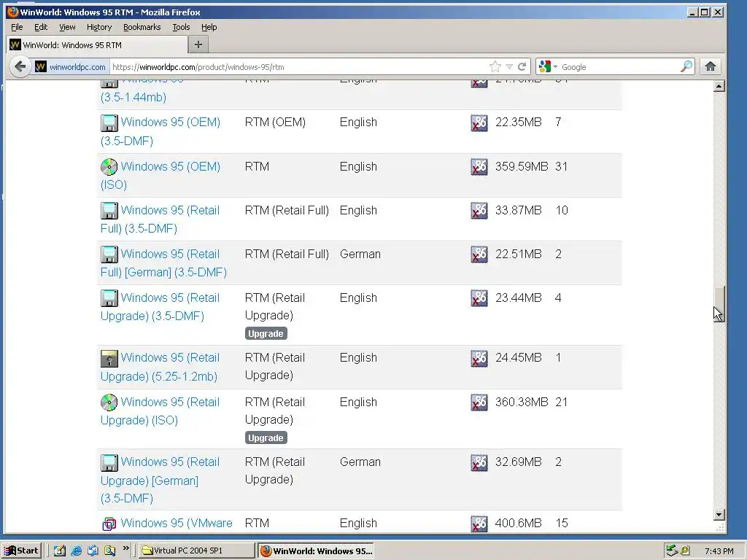Click the system tray clock 7:43 PM

719,551
